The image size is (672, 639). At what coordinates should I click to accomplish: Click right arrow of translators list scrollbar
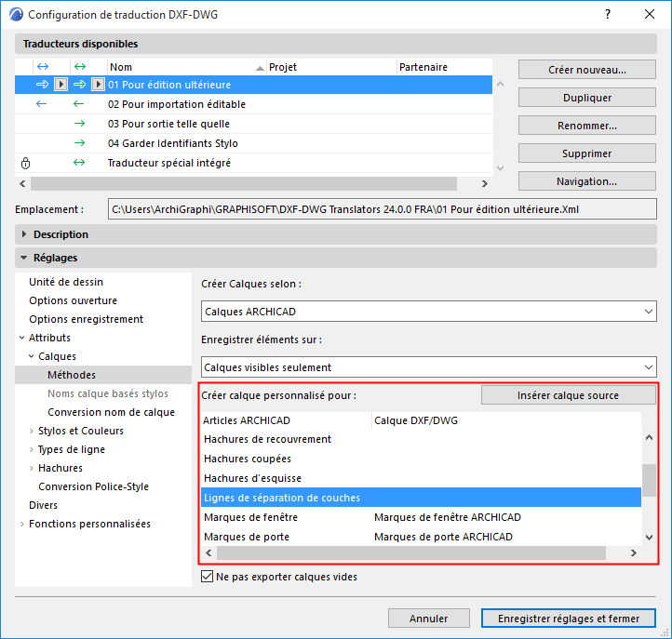(x=484, y=184)
